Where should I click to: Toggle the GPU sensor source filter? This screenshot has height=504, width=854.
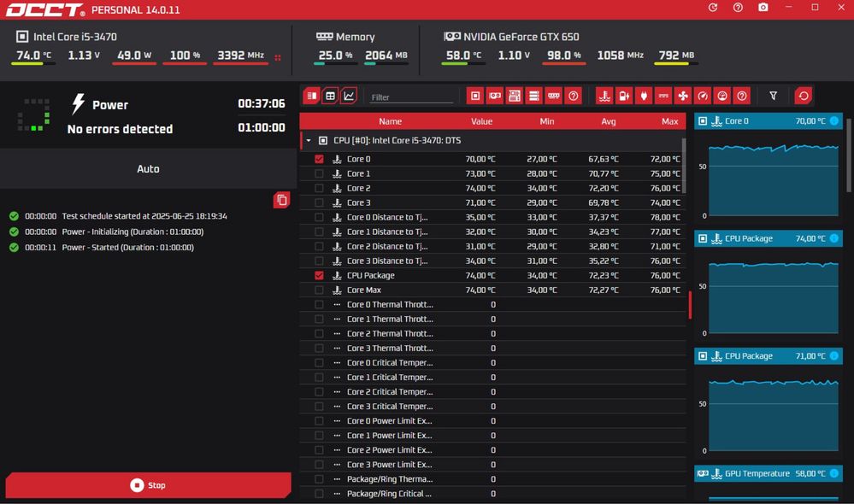pos(495,97)
